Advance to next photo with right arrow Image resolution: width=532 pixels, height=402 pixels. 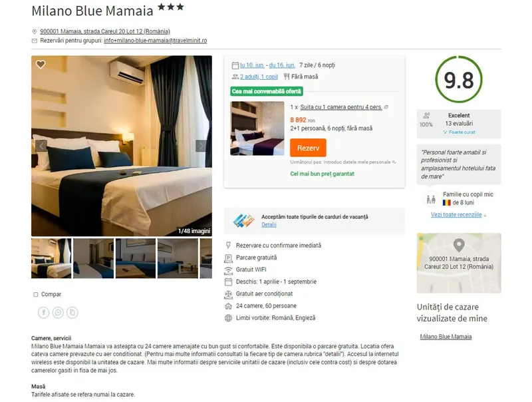pyautogui.click(x=201, y=146)
